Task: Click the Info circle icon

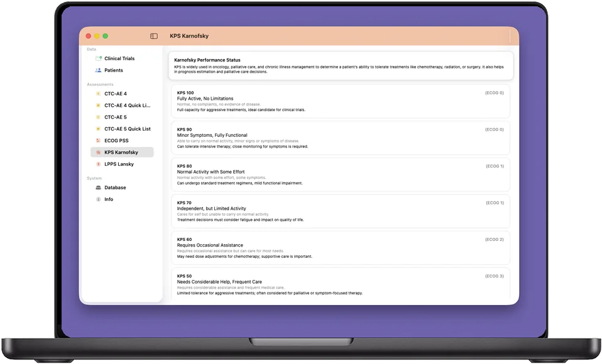Action: [x=98, y=200]
